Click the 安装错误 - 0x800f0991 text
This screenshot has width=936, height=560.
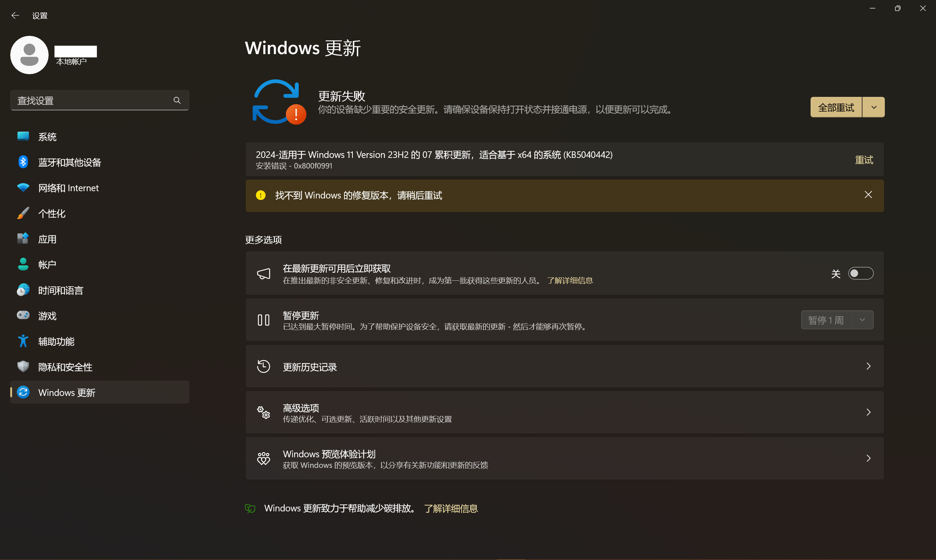(294, 166)
